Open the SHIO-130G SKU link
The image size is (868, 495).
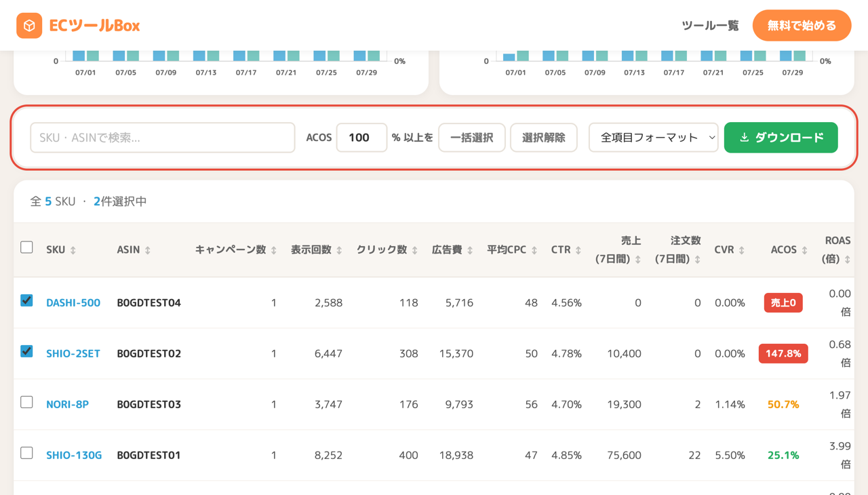click(74, 456)
